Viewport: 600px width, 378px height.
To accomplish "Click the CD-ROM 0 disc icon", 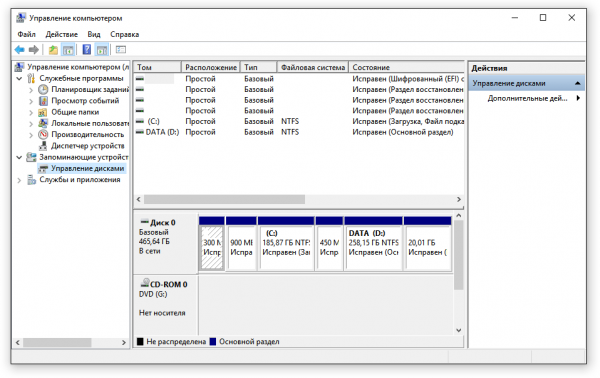I will pyautogui.click(x=145, y=283).
